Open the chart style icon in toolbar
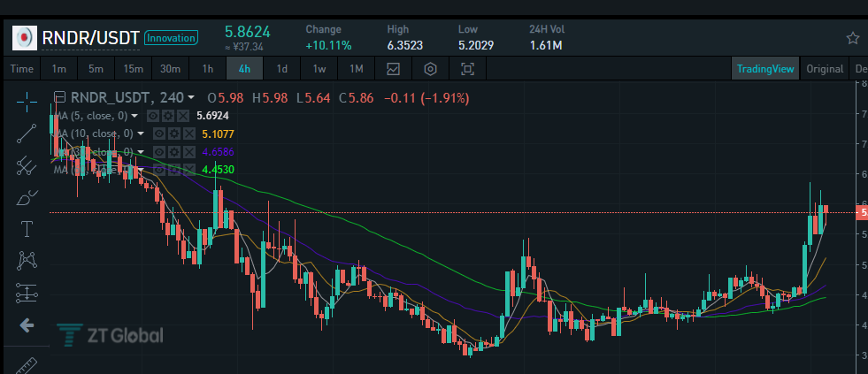 tap(393, 69)
